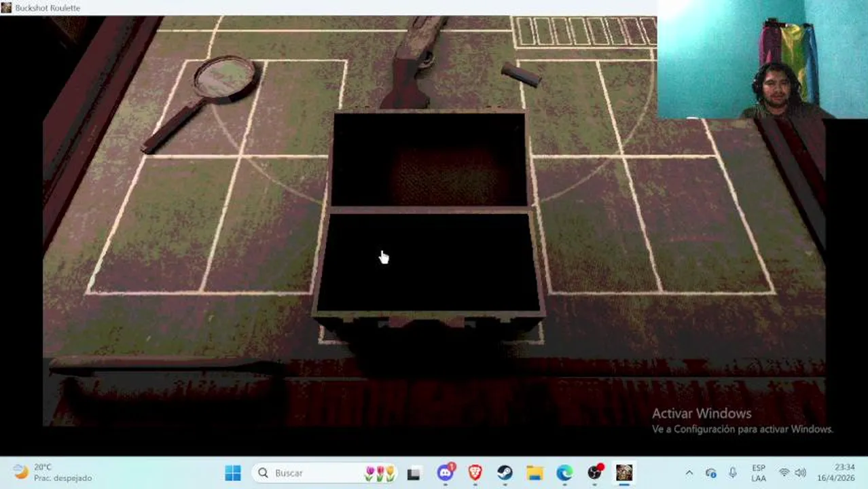Open the volume speaker tray icon
This screenshot has width=868, height=489.
pos(801,473)
